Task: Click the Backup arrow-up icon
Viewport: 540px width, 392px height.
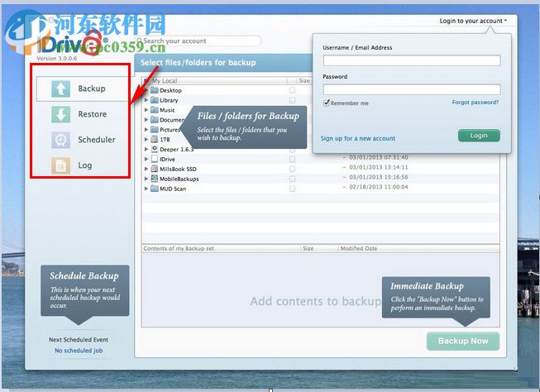Action: [60, 88]
